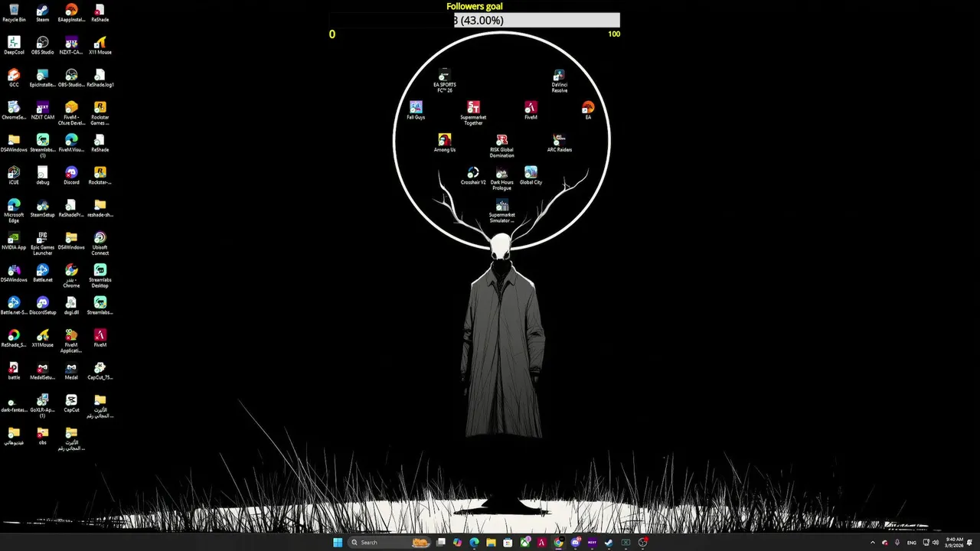Open the Crosshair V2 shortcut

click(473, 176)
